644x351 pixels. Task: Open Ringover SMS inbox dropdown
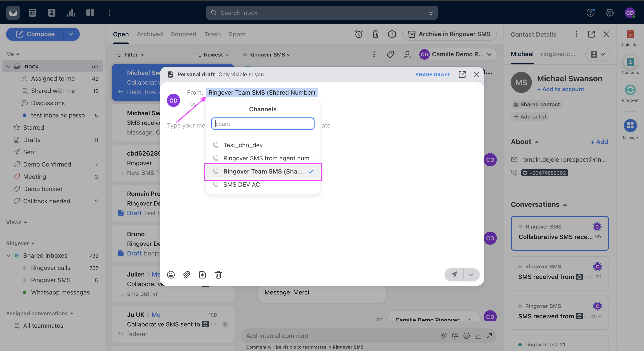267,55
